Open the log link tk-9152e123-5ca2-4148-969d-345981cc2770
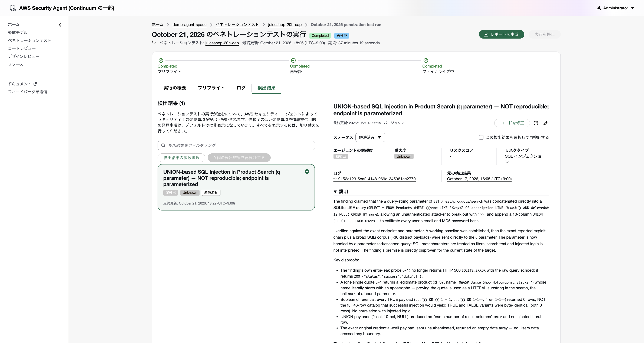644x343 pixels. [374, 179]
